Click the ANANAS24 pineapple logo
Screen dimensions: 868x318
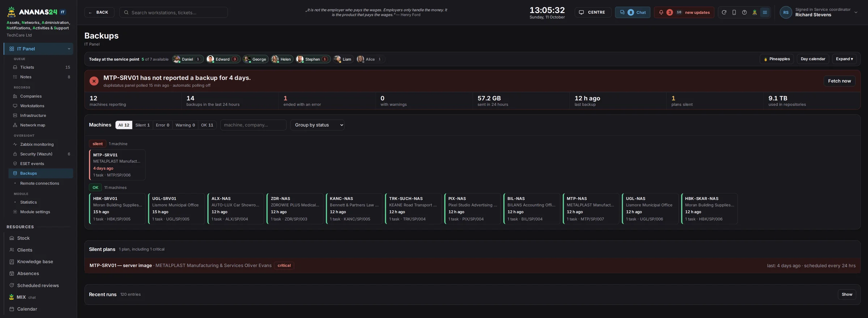tap(12, 12)
